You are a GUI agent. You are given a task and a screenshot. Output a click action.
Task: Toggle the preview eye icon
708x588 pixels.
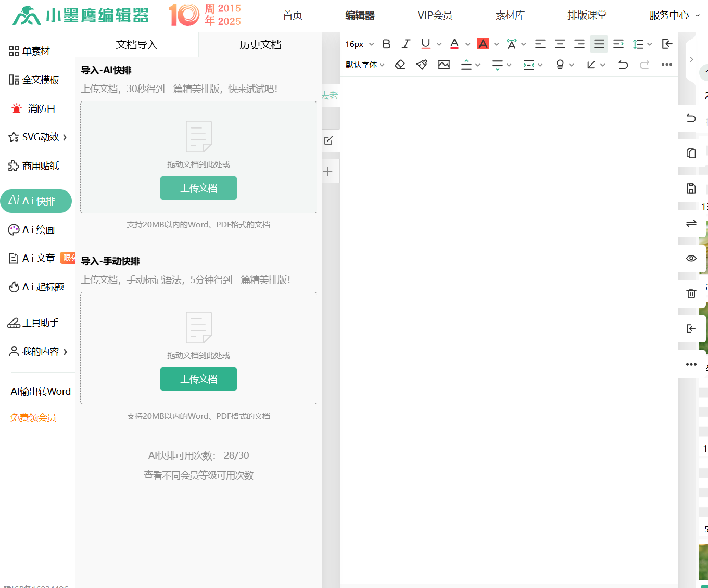click(691, 258)
